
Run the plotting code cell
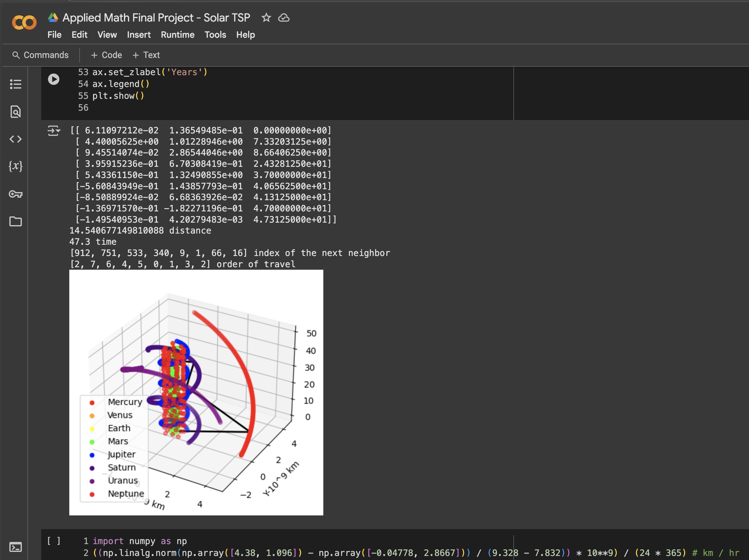click(53, 79)
